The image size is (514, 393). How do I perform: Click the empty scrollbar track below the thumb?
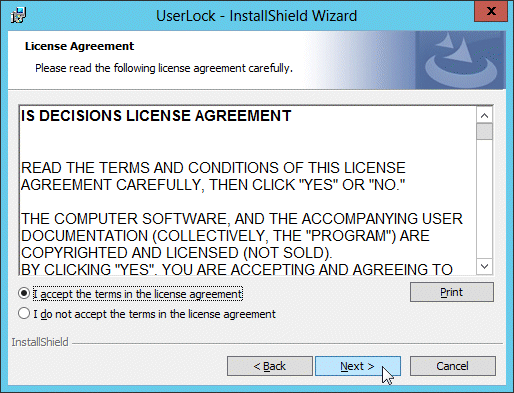(485, 199)
